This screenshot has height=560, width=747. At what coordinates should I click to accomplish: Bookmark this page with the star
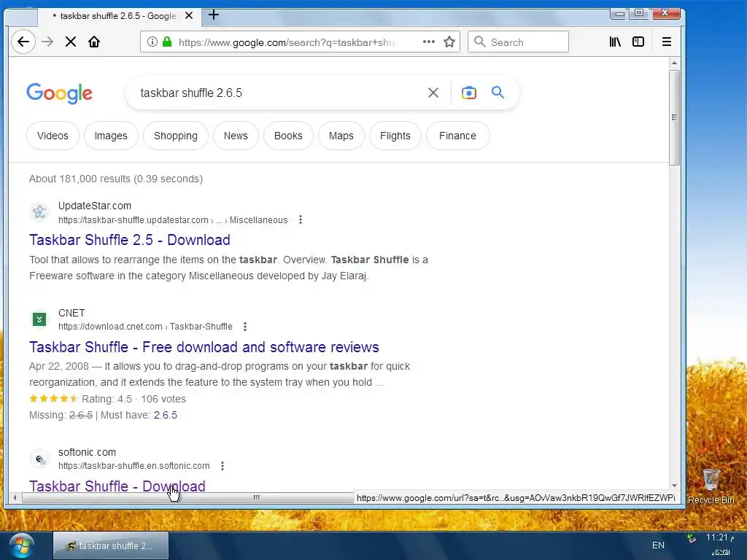click(449, 42)
